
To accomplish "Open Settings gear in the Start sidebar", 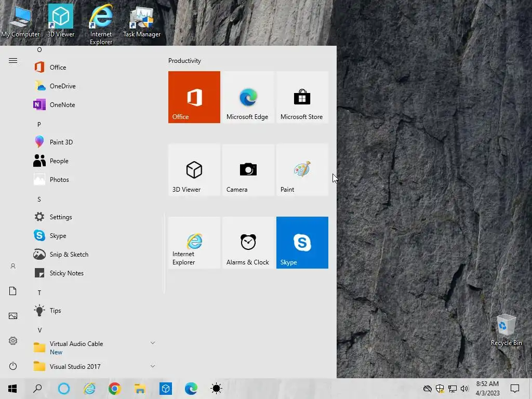I will (13, 341).
